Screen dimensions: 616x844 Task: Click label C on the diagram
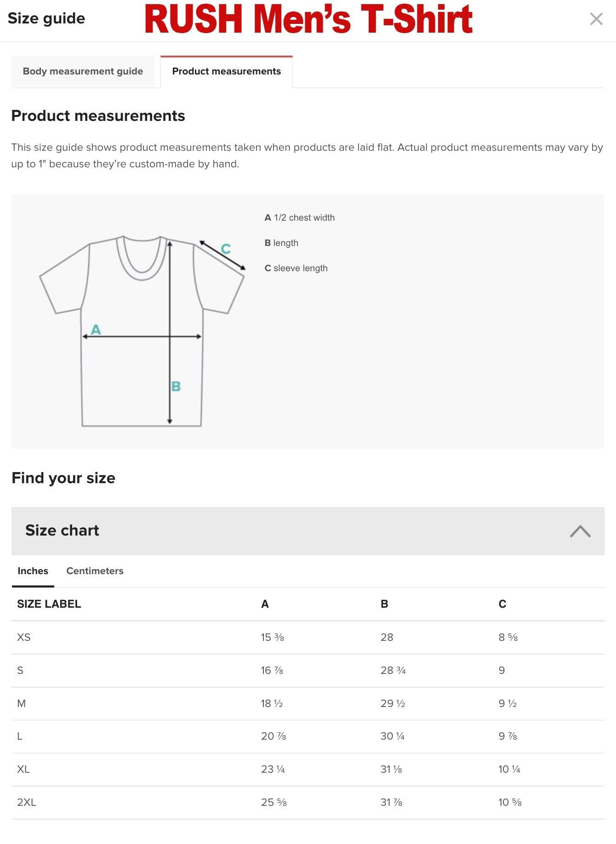[226, 249]
